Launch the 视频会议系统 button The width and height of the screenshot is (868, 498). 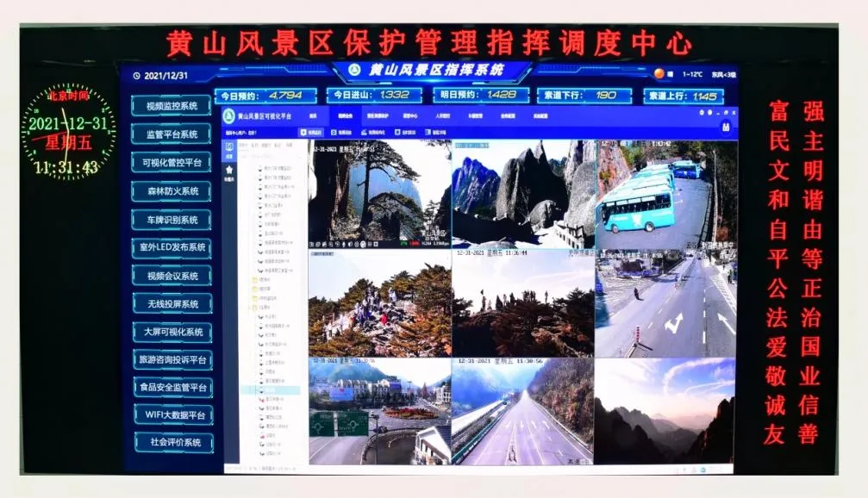[x=172, y=276]
